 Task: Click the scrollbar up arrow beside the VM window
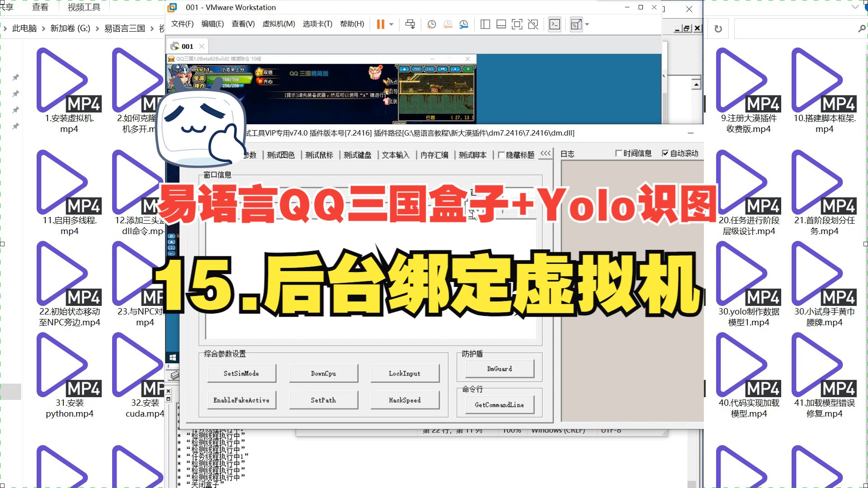[696, 84]
